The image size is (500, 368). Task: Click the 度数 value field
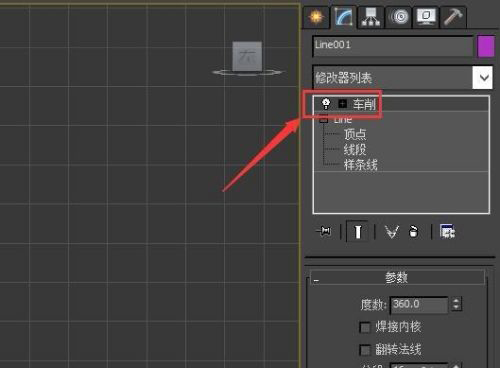pos(419,304)
